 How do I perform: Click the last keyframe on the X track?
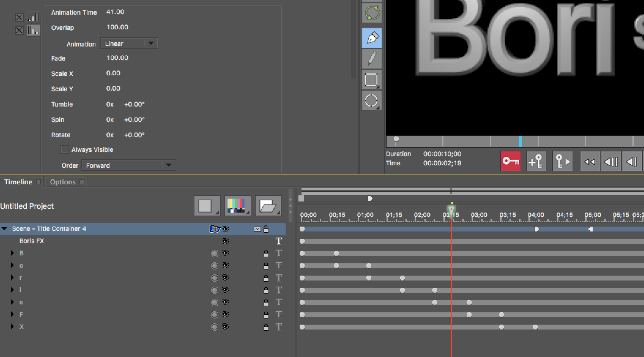coord(535,327)
